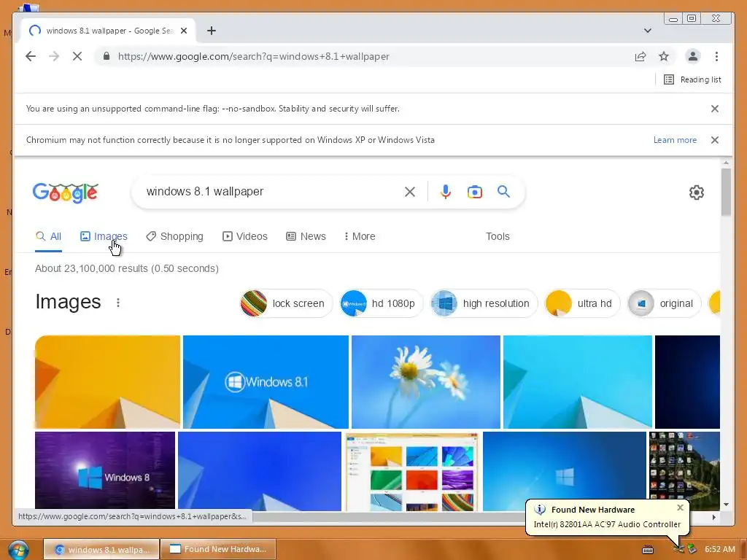Image resolution: width=747 pixels, height=560 pixels.
Task: Dismiss the no-sandbox warning bar
Action: (x=715, y=109)
